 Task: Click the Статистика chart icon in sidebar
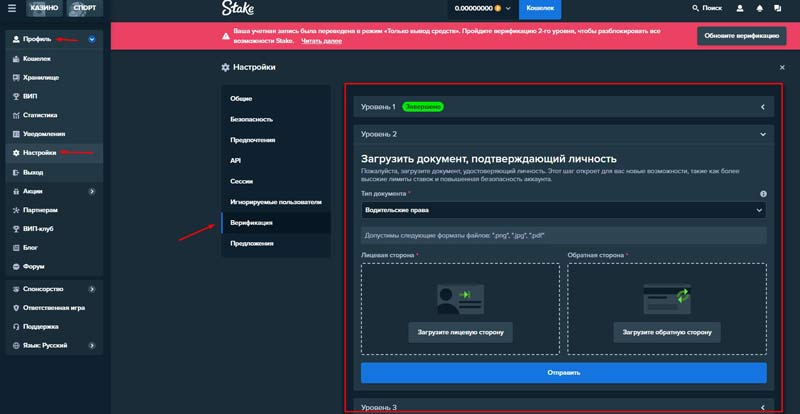[15, 115]
